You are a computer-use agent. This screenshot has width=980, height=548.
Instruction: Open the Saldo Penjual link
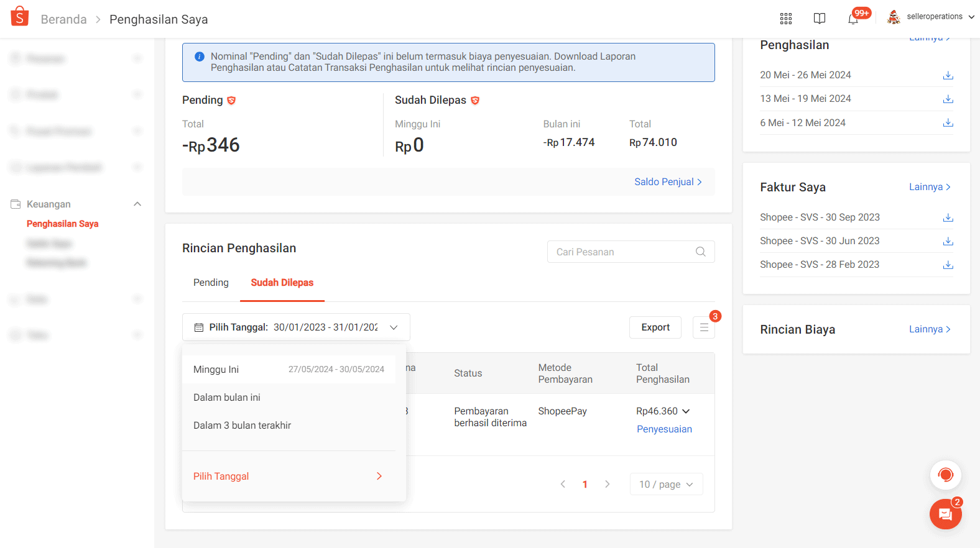(x=668, y=182)
